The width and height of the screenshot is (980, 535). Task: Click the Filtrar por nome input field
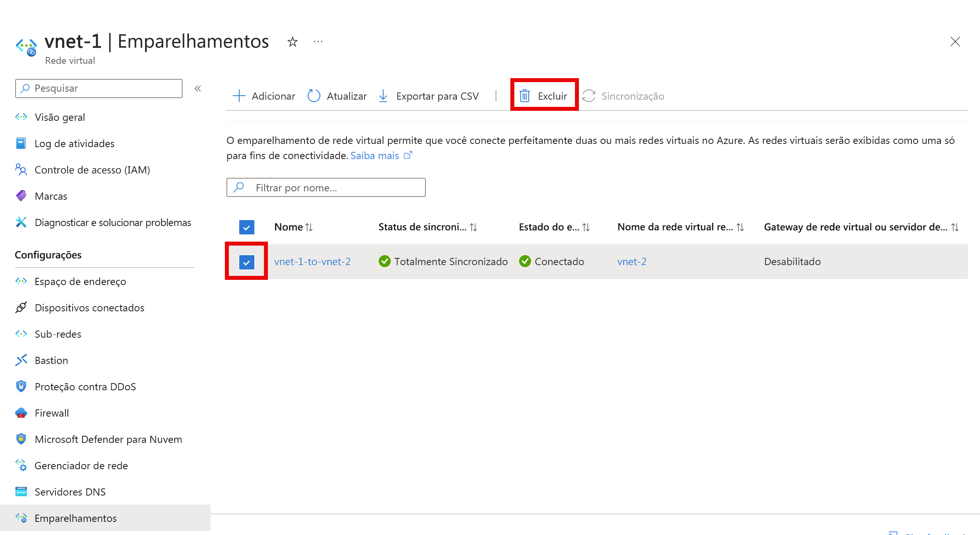[325, 187]
